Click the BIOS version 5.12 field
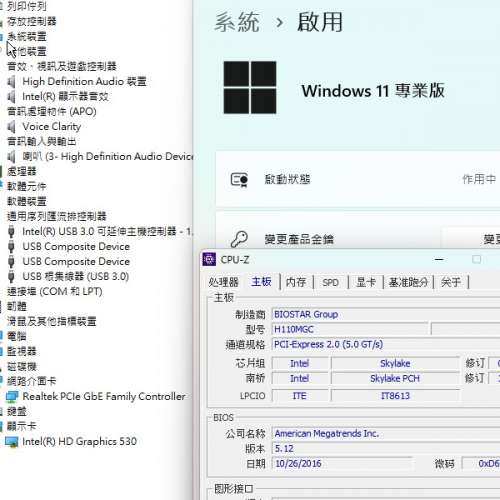 [386, 448]
